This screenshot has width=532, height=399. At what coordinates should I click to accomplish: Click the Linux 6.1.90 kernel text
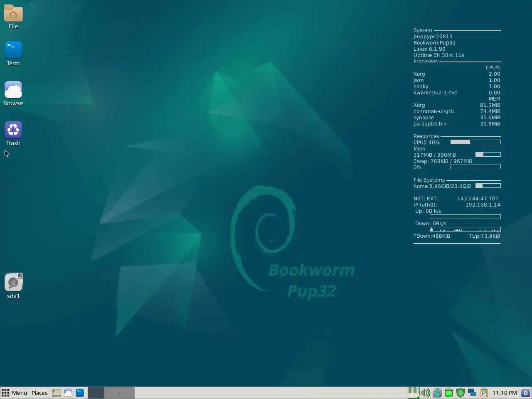pyautogui.click(x=429, y=49)
